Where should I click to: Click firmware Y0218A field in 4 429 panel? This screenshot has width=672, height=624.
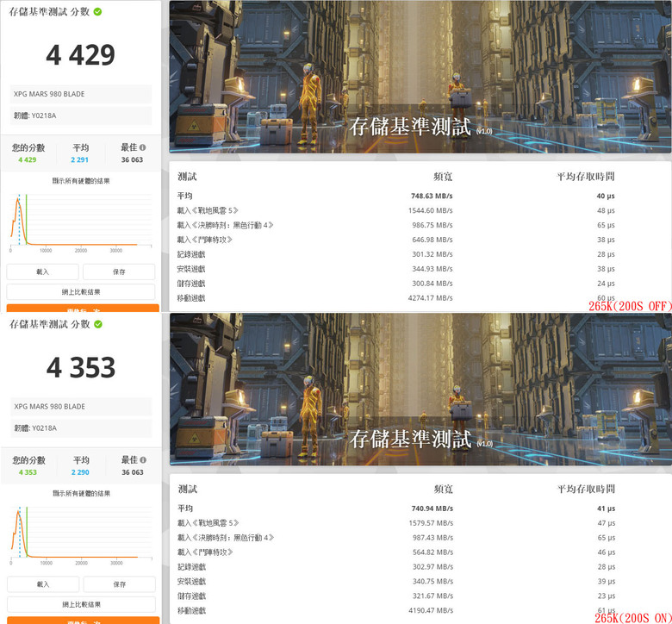(81, 115)
